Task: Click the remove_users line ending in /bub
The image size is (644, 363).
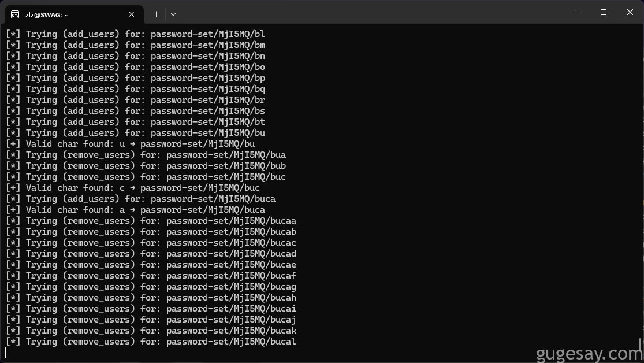Action: tap(146, 166)
